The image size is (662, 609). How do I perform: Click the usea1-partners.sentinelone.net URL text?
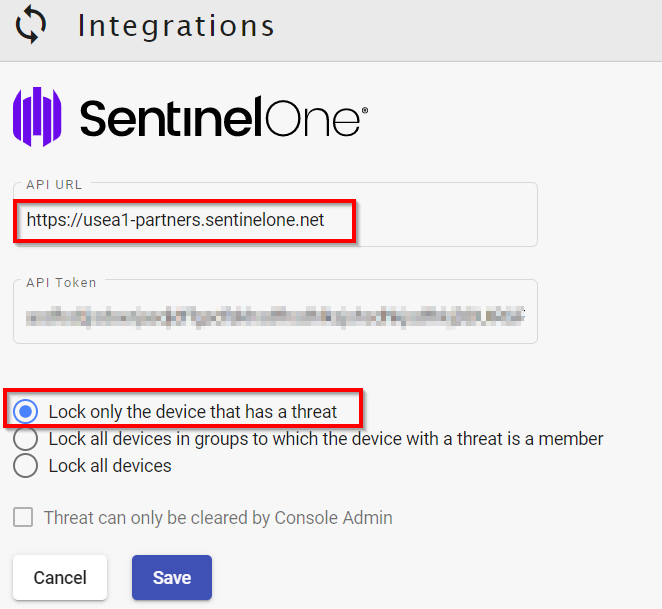[176, 219]
